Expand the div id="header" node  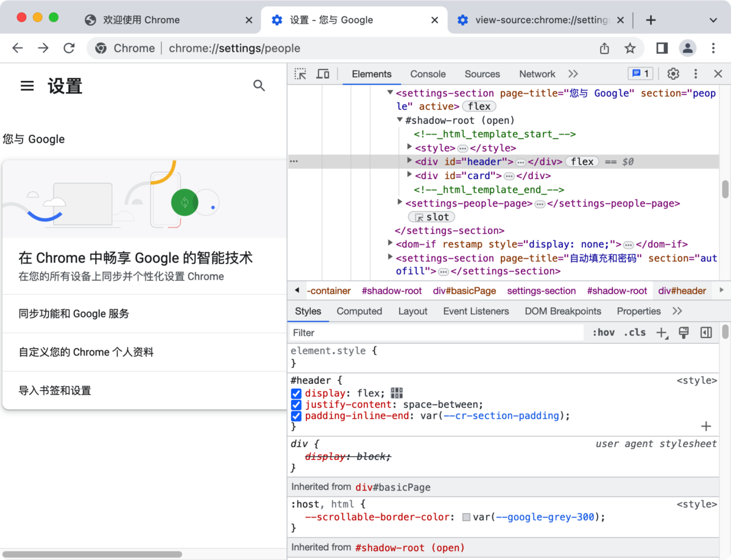(x=410, y=161)
